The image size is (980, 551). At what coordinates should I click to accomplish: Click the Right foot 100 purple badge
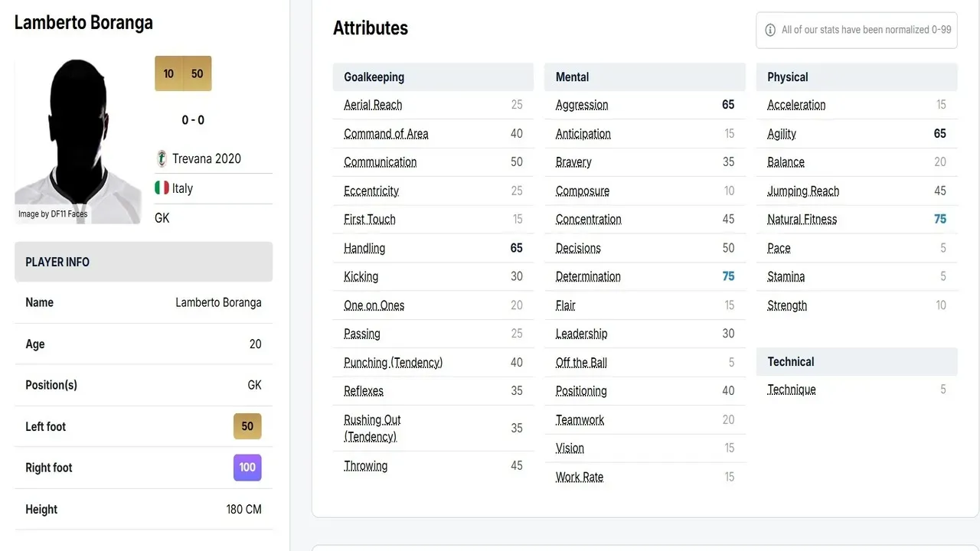click(x=247, y=468)
